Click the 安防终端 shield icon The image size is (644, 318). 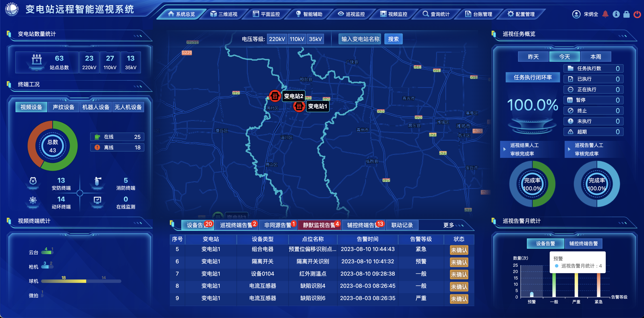click(x=33, y=181)
